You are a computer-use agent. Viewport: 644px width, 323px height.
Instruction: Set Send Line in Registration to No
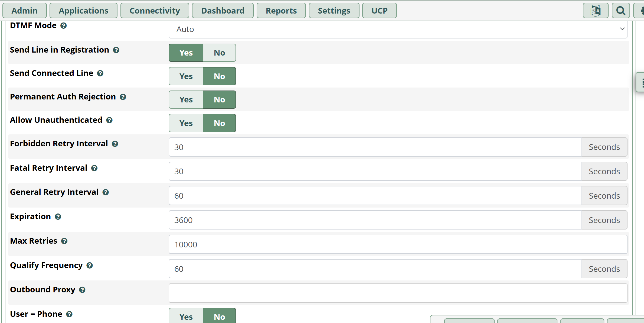point(219,53)
